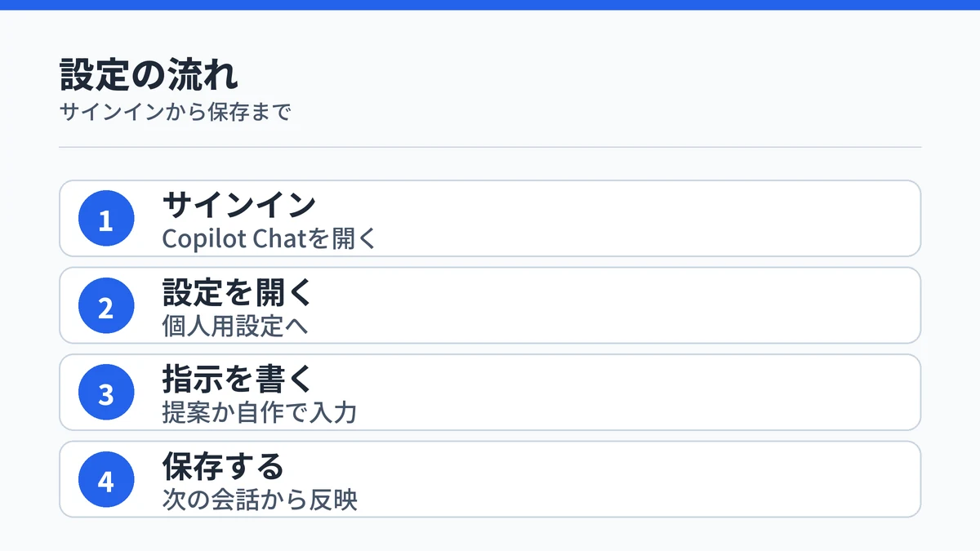The height and width of the screenshot is (551, 980).
Task: Select the 設定を開く step heading
Action: point(238,291)
